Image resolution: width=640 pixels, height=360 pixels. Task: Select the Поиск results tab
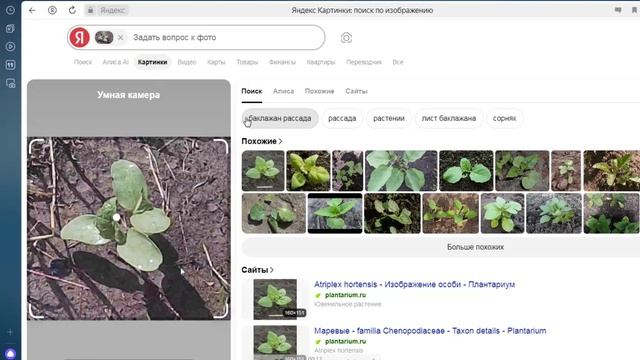coord(251,91)
